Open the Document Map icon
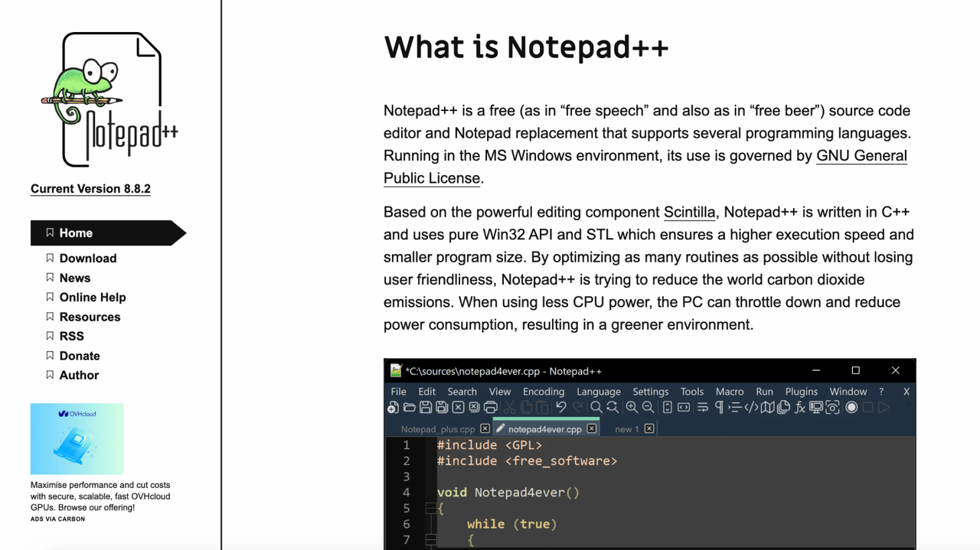Viewport: 980px width, 550px height. 767,408
